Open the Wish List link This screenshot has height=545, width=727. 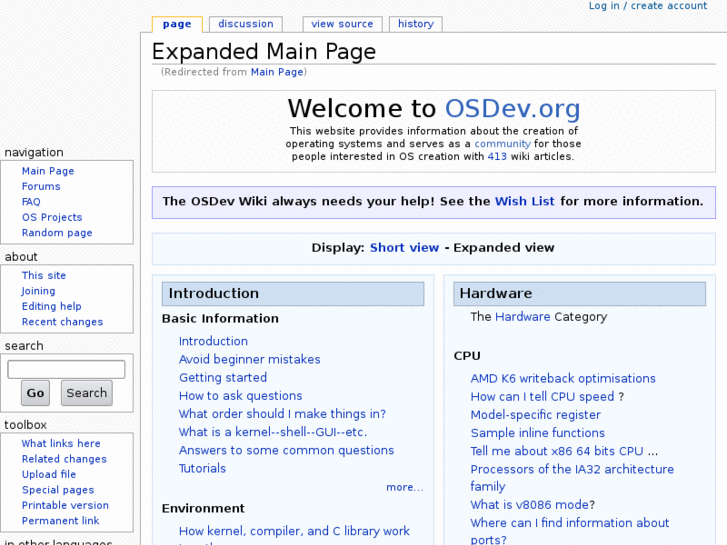[524, 201]
